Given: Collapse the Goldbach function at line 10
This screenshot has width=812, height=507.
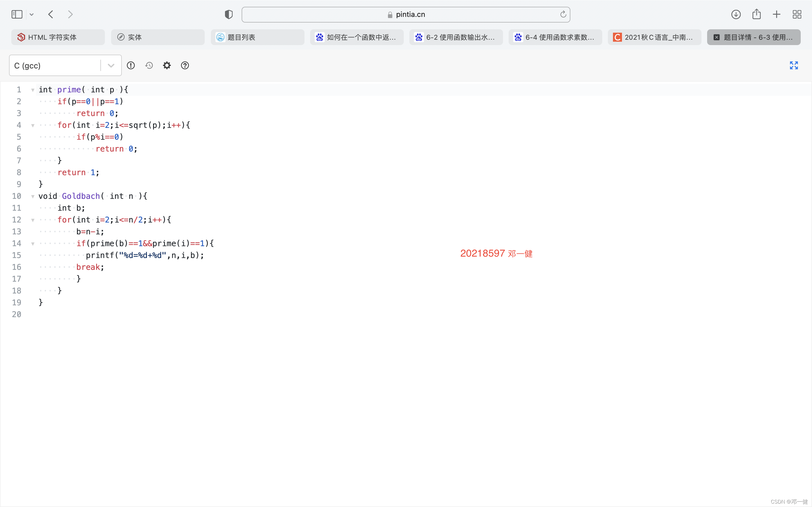Looking at the screenshot, I should click(33, 197).
